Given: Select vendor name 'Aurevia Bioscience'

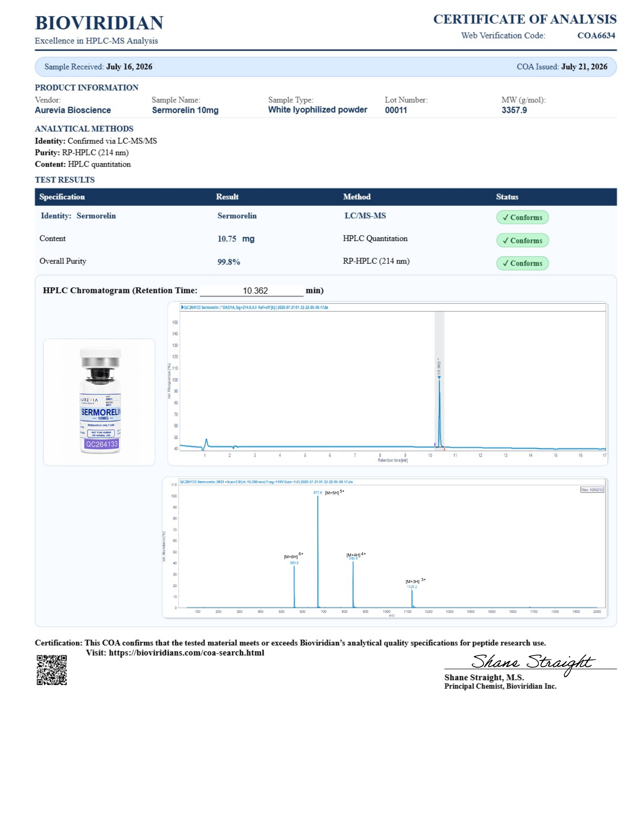Looking at the screenshot, I should (x=73, y=110).
